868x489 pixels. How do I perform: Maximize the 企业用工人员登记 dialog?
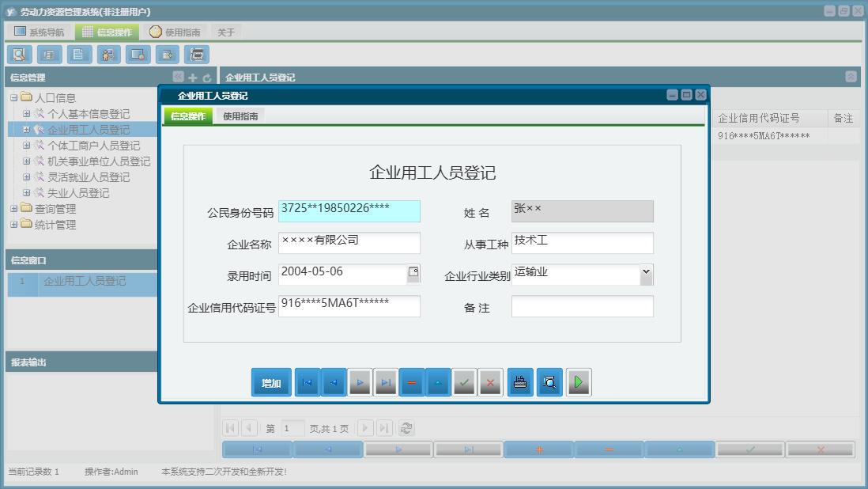686,95
